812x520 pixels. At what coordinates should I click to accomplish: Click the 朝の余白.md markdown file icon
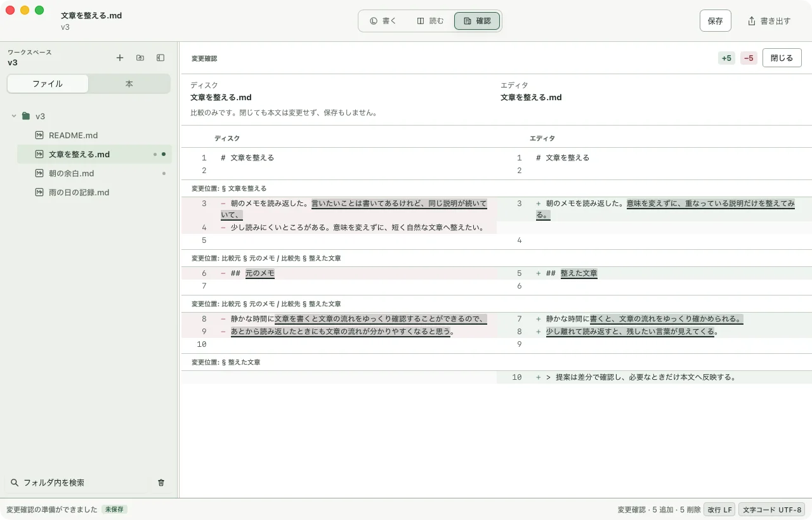[39, 173]
